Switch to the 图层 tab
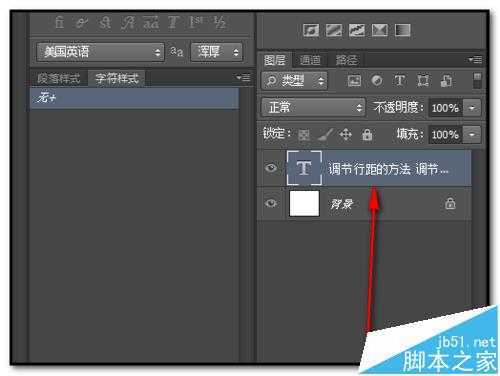 275,60
